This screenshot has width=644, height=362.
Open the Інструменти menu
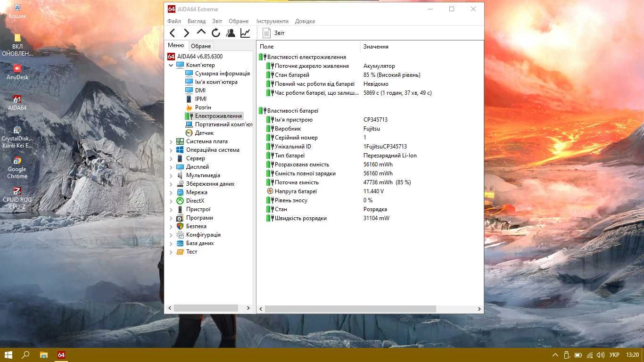(272, 21)
